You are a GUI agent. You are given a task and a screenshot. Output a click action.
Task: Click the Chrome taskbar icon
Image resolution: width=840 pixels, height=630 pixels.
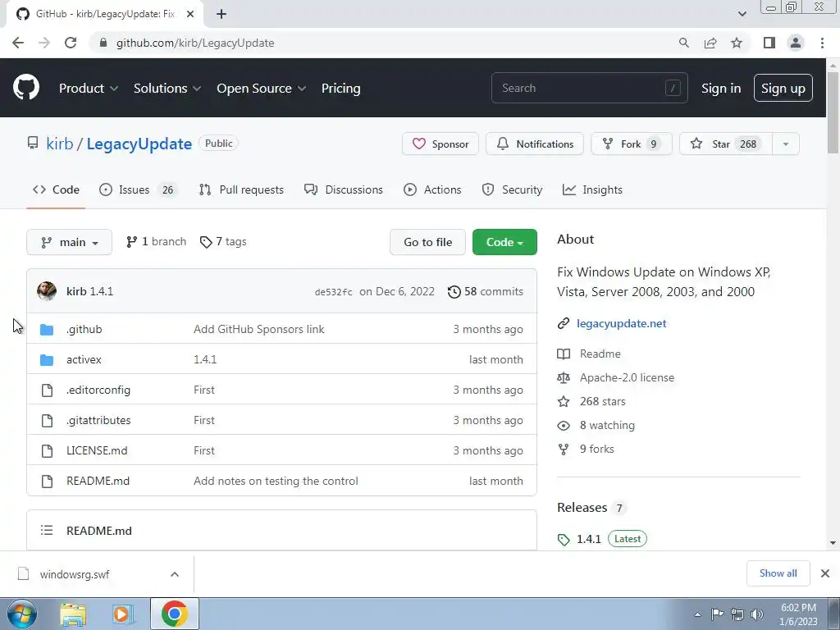pyautogui.click(x=174, y=614)
